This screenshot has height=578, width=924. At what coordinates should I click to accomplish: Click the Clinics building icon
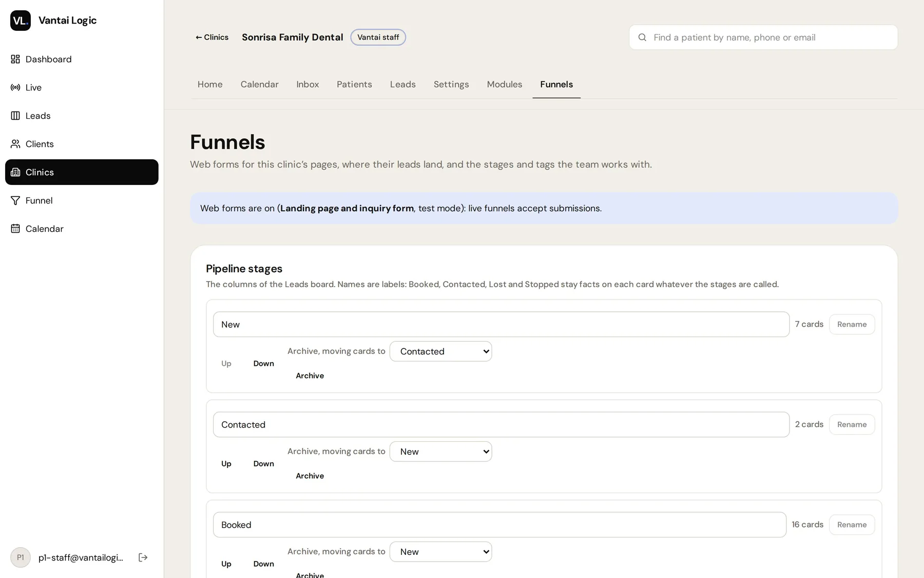15,172
